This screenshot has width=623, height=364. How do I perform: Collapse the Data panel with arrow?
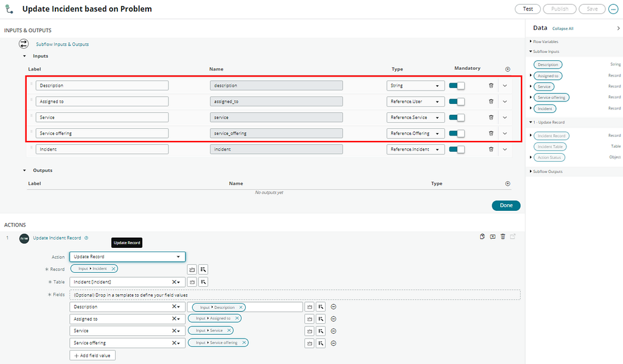coord(618,28)
